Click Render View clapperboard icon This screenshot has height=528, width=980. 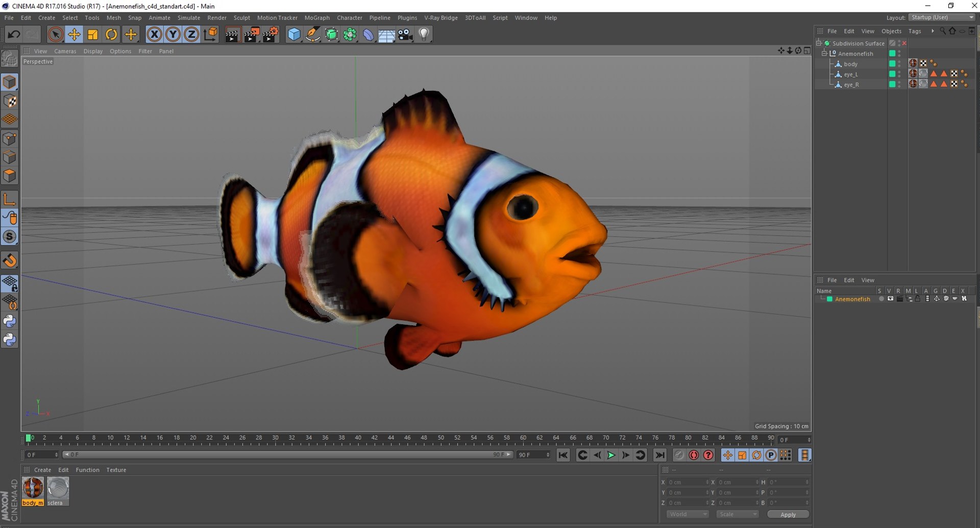click(x=233, y=35)
